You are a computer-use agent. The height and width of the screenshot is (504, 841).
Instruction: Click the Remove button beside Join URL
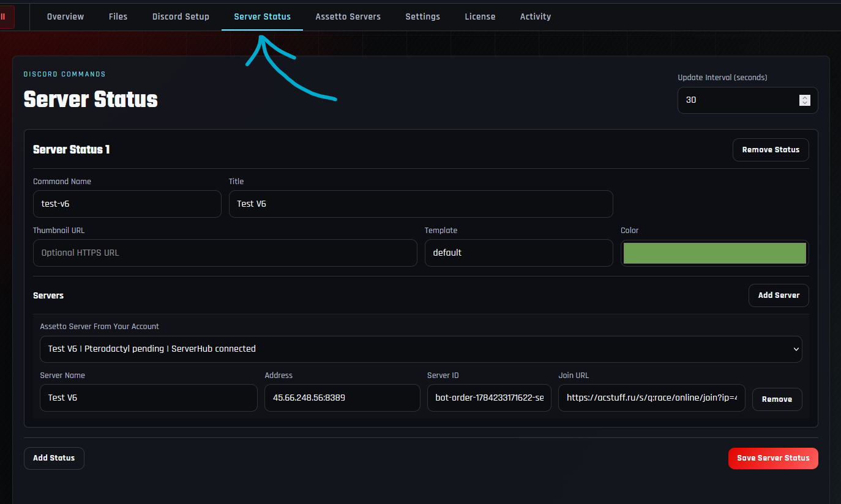tap(777, 399)
